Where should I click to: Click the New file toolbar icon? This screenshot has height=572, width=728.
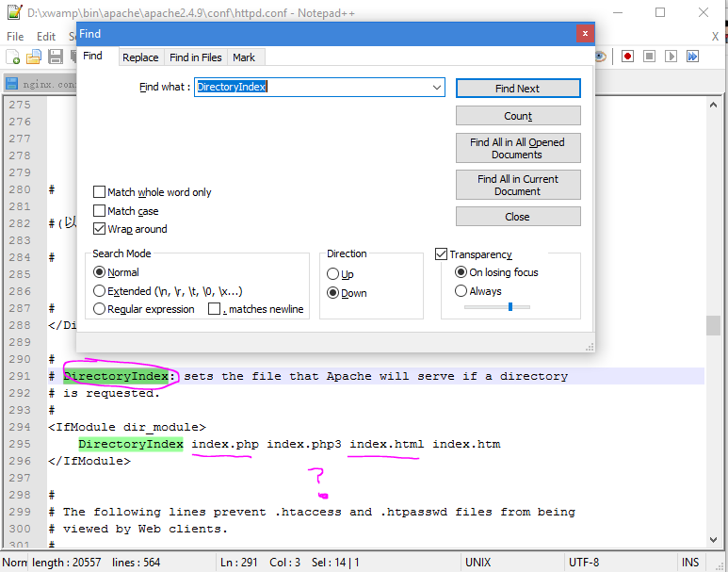pos(13,57)
